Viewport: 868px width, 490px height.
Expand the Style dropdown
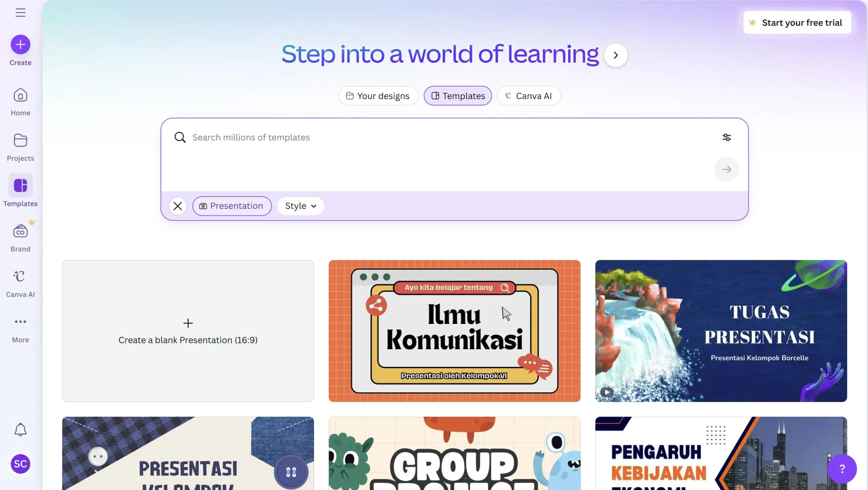point(300,206)
